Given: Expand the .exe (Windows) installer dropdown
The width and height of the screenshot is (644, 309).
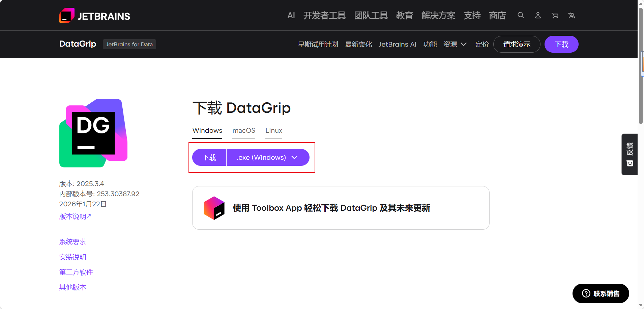Looking at the screenshot, I should 268,157.
